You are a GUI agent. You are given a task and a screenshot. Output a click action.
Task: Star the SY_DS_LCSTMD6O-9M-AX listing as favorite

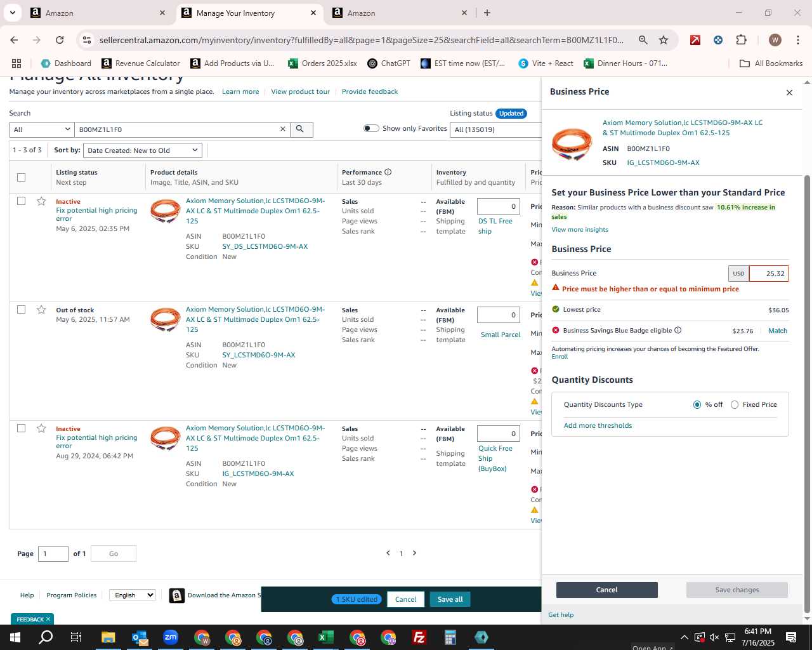click(x=41, y=201)
